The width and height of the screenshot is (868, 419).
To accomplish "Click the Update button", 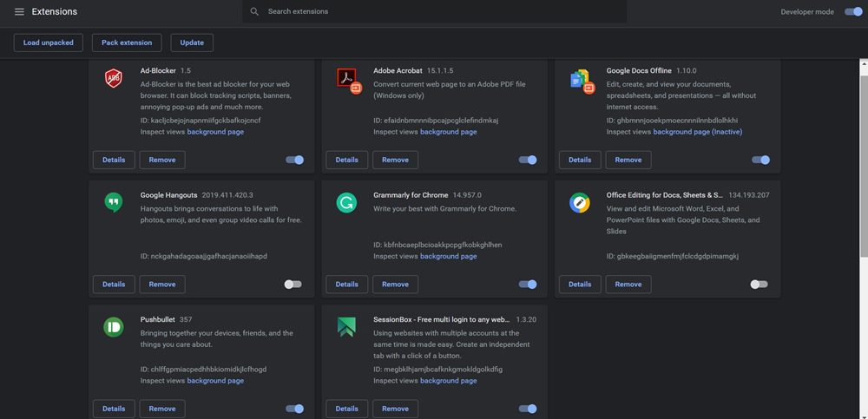I will pos(192,43).
